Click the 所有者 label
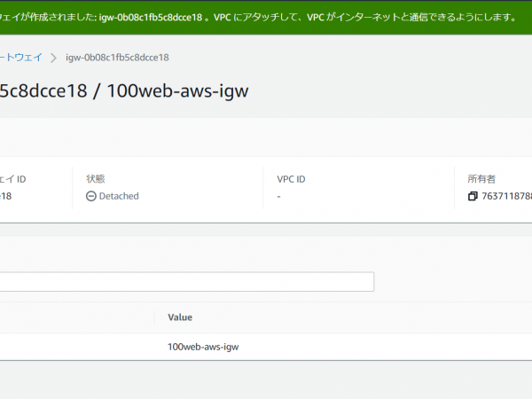This screenshot has width=532, height=399. 481,179
